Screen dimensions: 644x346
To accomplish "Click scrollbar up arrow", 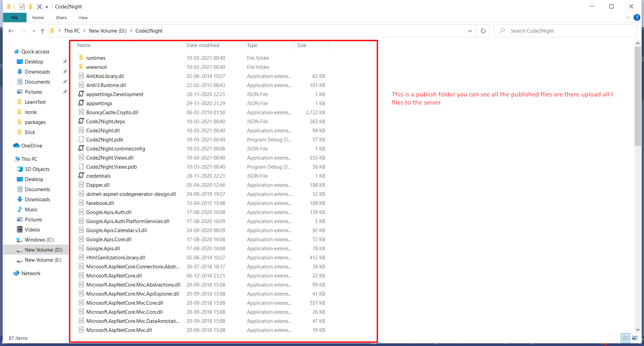I will click(638, 43).
